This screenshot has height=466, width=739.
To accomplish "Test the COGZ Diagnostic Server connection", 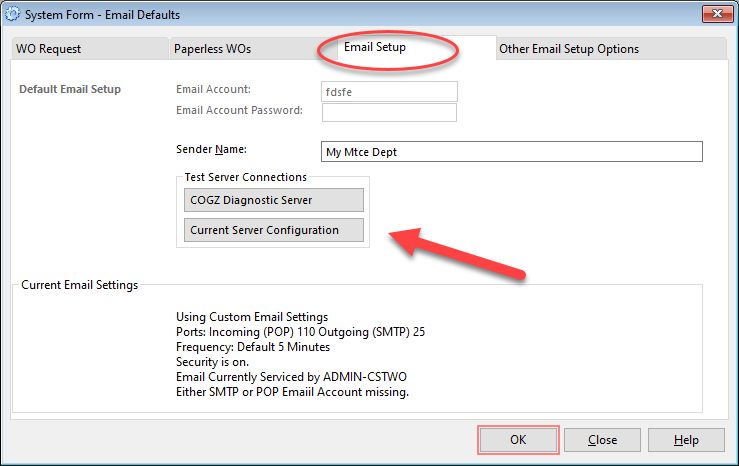I will pyautogui.click(x=274, y=200).
